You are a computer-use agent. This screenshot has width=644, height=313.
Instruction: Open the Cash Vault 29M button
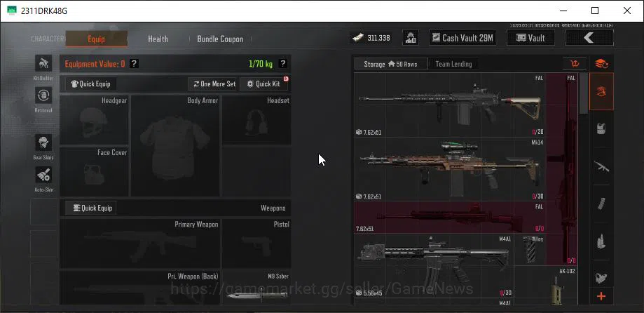(x=463, y=38)
